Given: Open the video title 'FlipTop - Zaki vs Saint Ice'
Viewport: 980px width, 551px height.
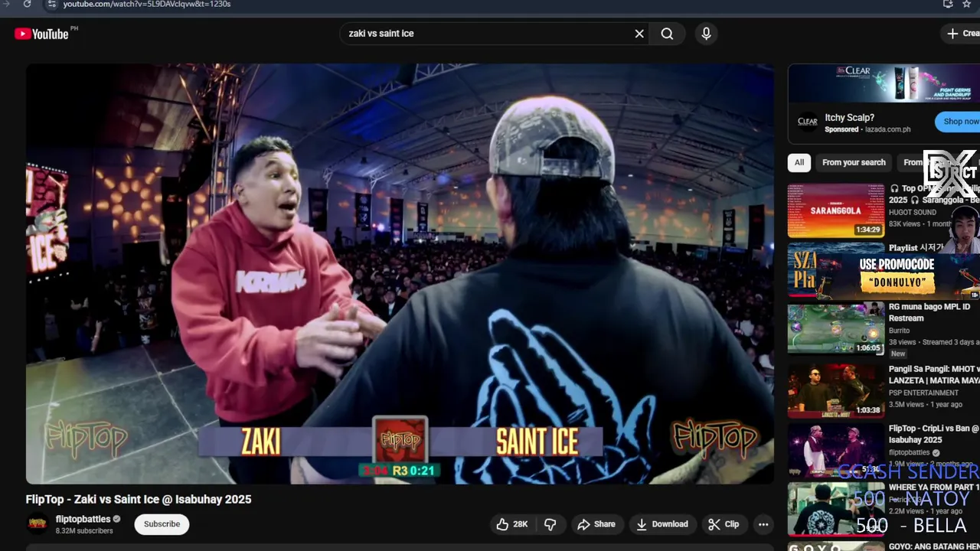Looking at the screenshot, I should (x=139, y=500).
